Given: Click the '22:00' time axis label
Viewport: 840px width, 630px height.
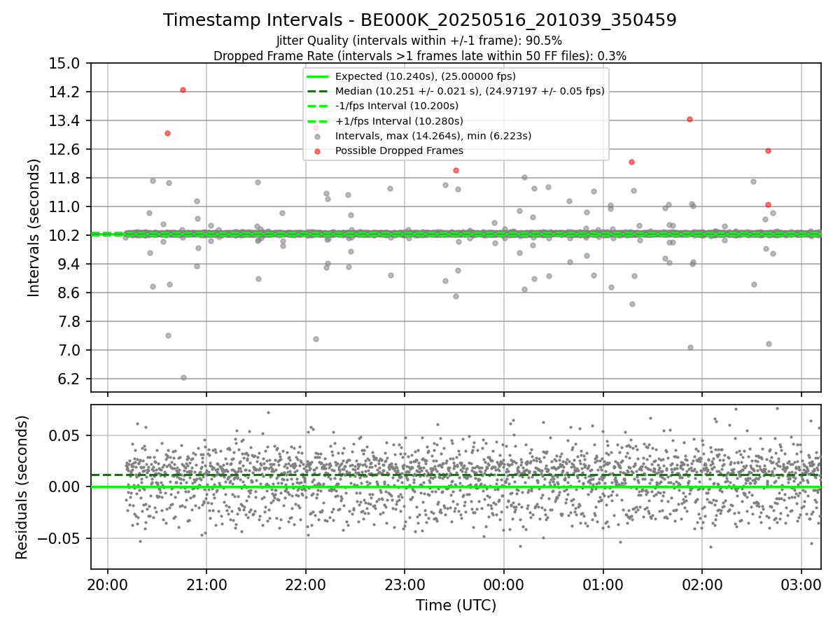Looking at the screenshot, I should click(306, 584).
